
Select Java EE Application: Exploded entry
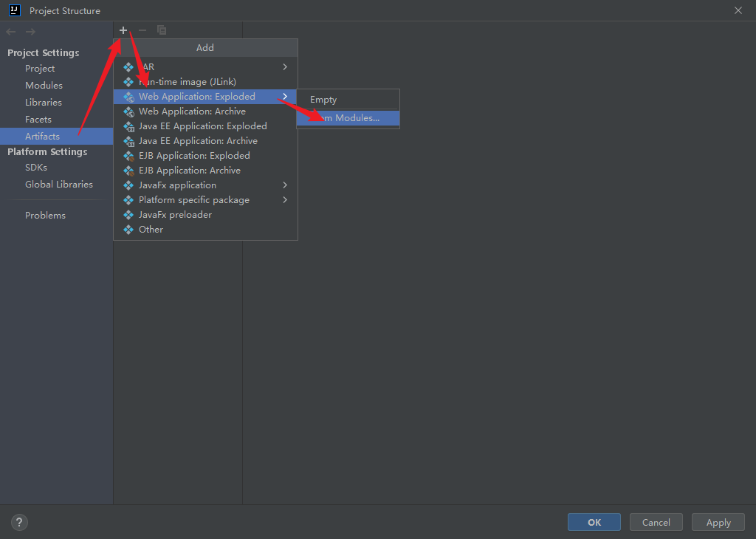[205, 126]
